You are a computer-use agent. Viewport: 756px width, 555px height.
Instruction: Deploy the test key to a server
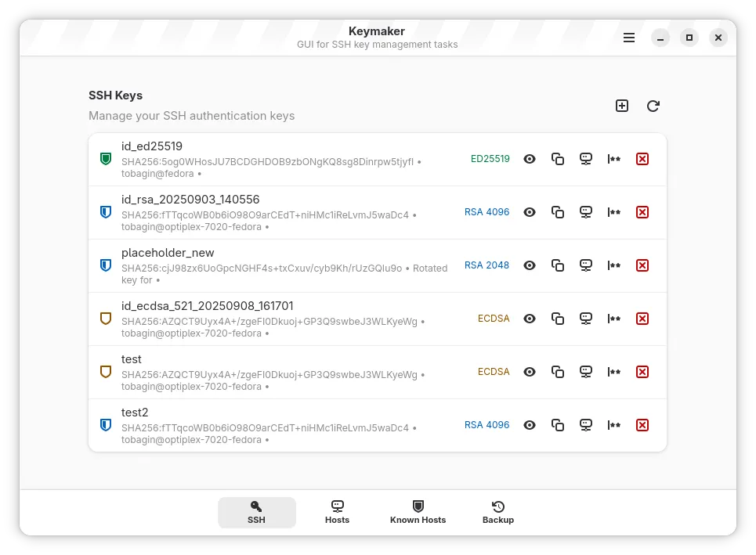(x=586, y=372)
